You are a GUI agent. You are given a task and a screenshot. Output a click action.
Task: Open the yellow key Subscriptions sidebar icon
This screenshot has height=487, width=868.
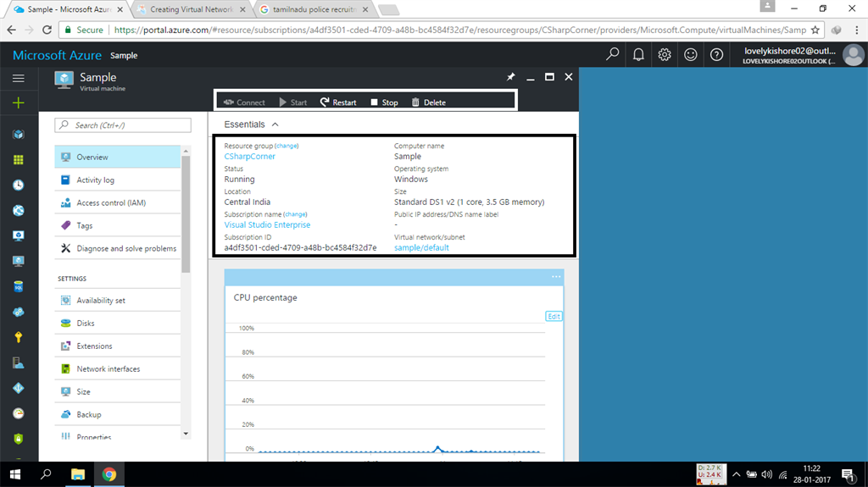[19, 337]
